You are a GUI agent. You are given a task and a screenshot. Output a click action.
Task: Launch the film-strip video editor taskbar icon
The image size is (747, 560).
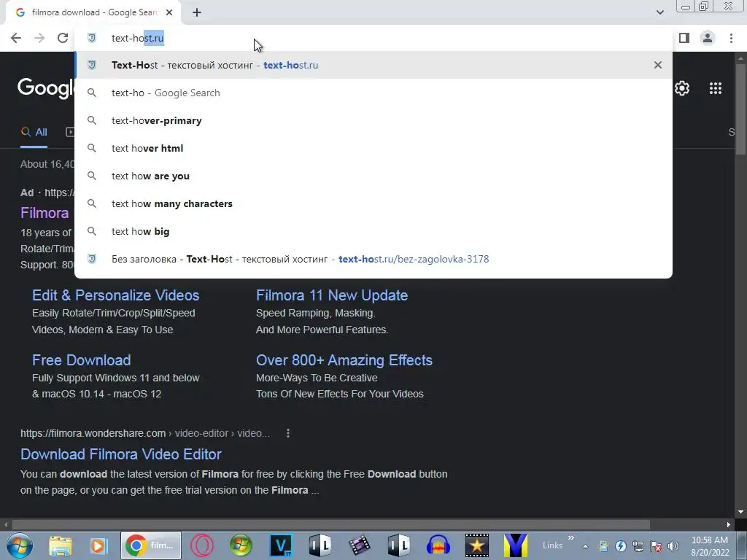point(359,545)
